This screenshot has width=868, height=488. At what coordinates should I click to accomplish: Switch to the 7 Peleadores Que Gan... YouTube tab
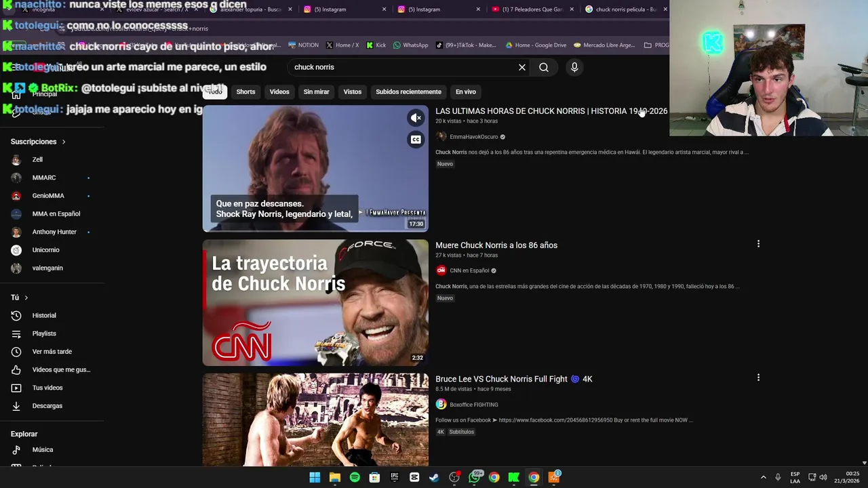[x=532, y=9]
